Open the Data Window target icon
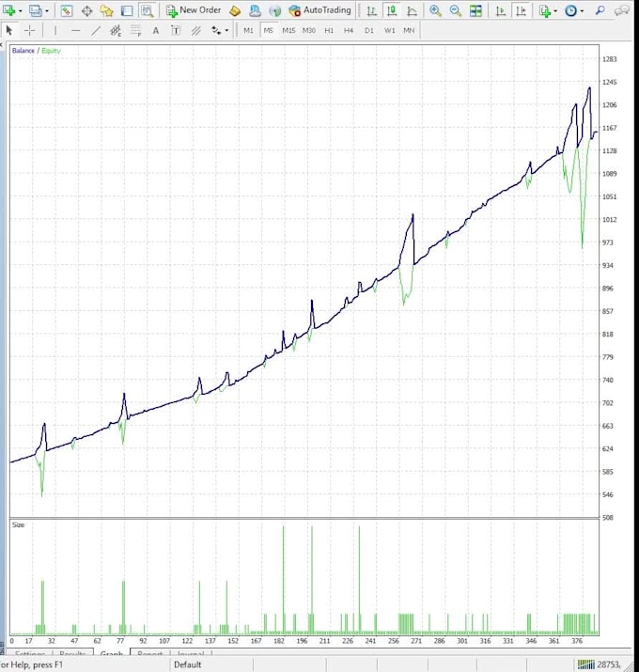The image size is (639, 672). pyautogui.click(x=86, y=10)
